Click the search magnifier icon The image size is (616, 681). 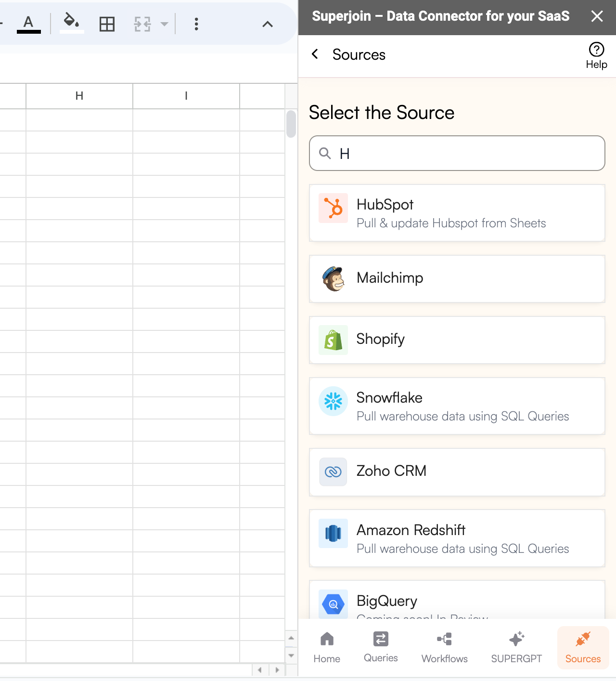click(x=325, y=153)
